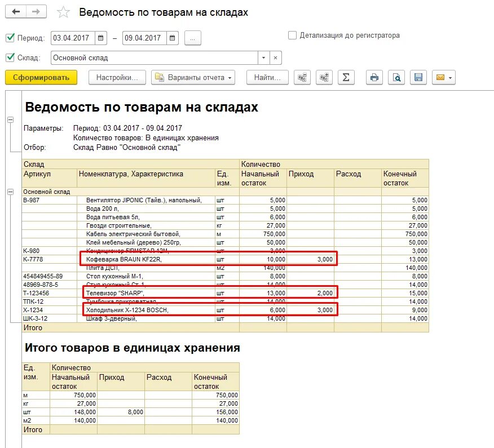Click article code 454849455-89
494x448 pixels.
tap(43, 277)
